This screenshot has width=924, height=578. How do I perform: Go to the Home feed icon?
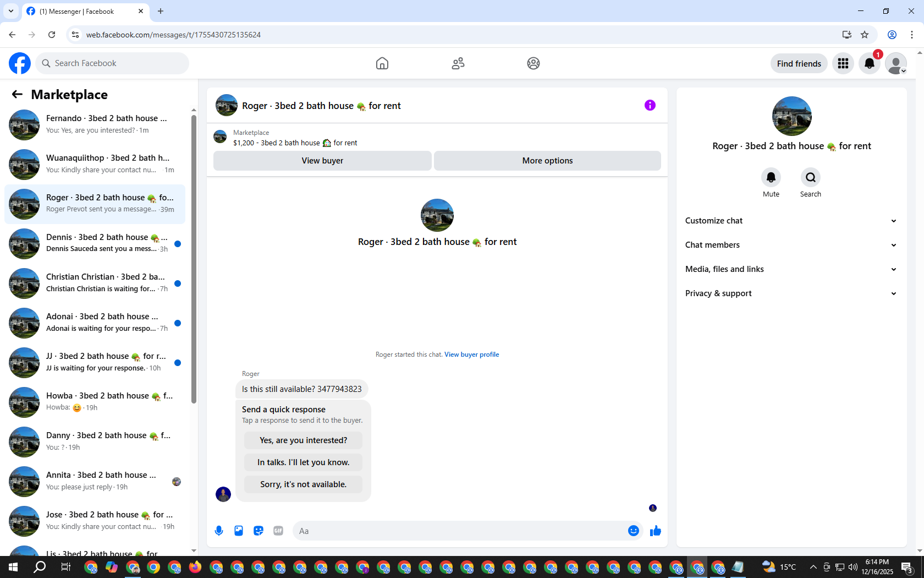click(382, 63)
